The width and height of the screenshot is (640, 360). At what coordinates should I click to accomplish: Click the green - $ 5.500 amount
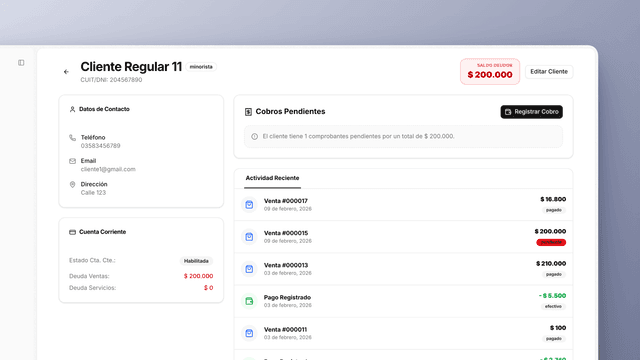[552, 296]
